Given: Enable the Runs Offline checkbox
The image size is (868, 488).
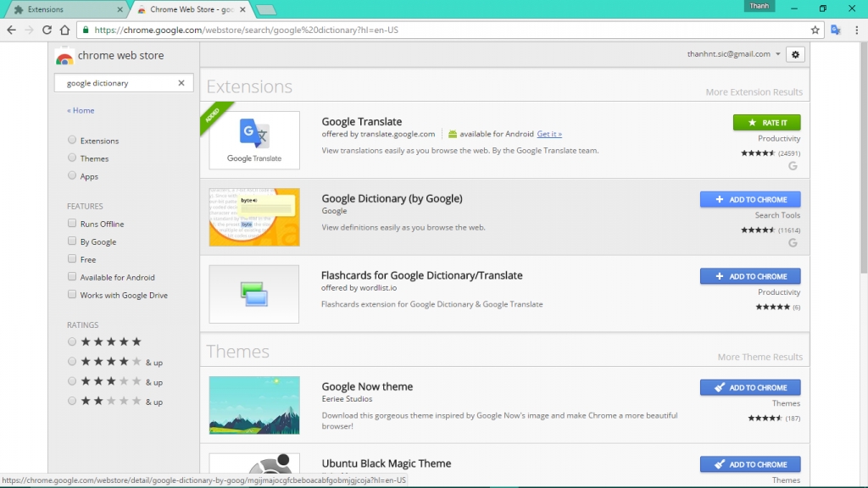Looking at the screenshot, I should (72, 223).
